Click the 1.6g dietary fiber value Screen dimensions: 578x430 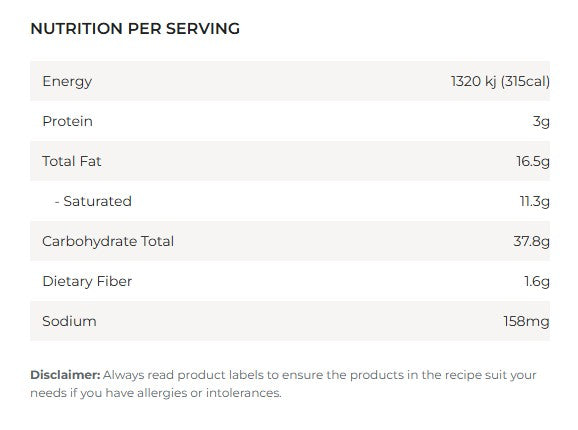pyautogui.click(x=537, y=282)
